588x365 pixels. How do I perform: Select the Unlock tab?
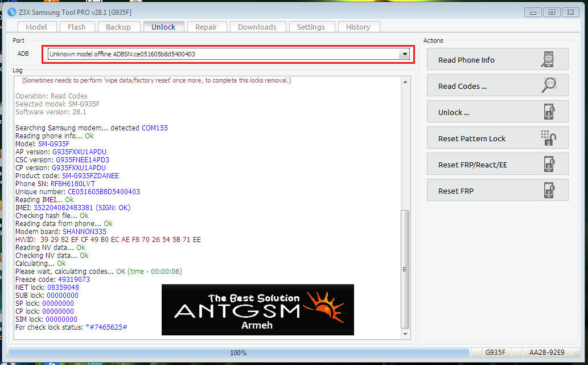(x=163, y=27)
